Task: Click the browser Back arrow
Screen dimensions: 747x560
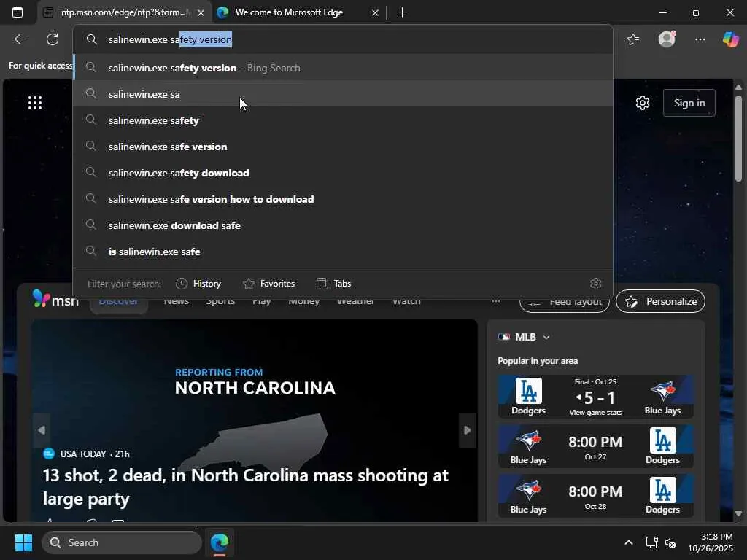Action: coord(20,39)
